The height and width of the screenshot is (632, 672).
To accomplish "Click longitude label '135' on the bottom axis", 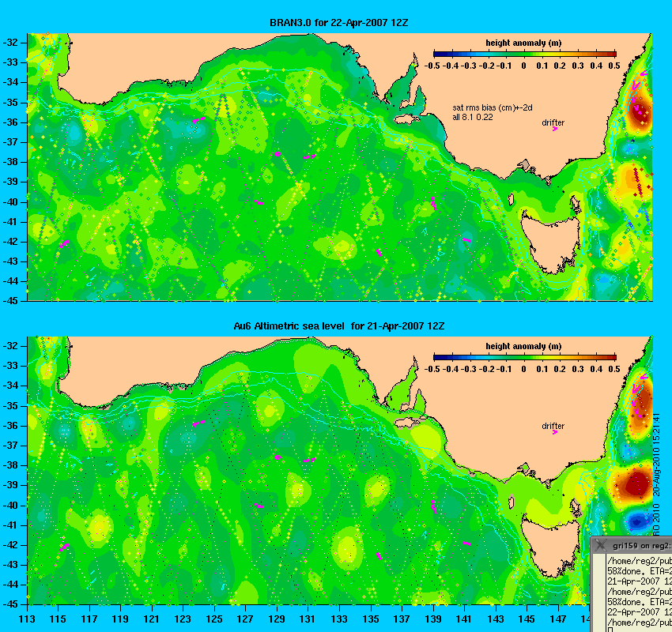I will tap(371, 619).
